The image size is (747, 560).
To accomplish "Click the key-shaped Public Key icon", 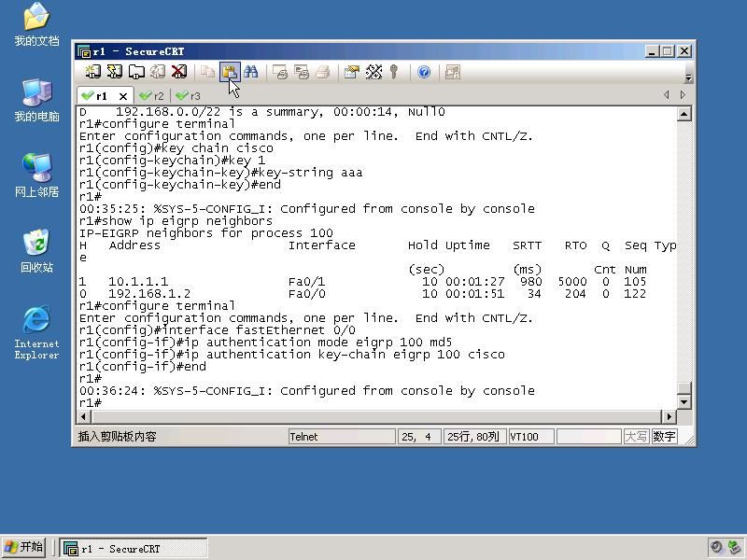I will 393,72.
